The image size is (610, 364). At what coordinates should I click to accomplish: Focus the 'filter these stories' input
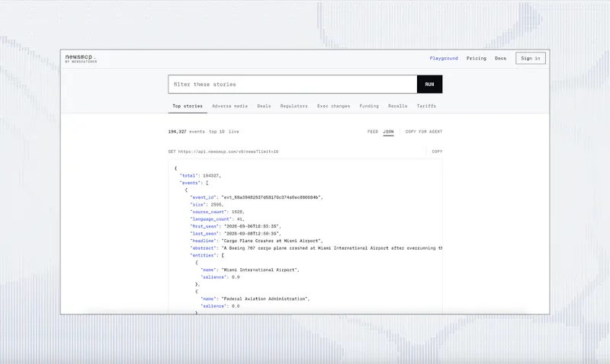(293, 85)
